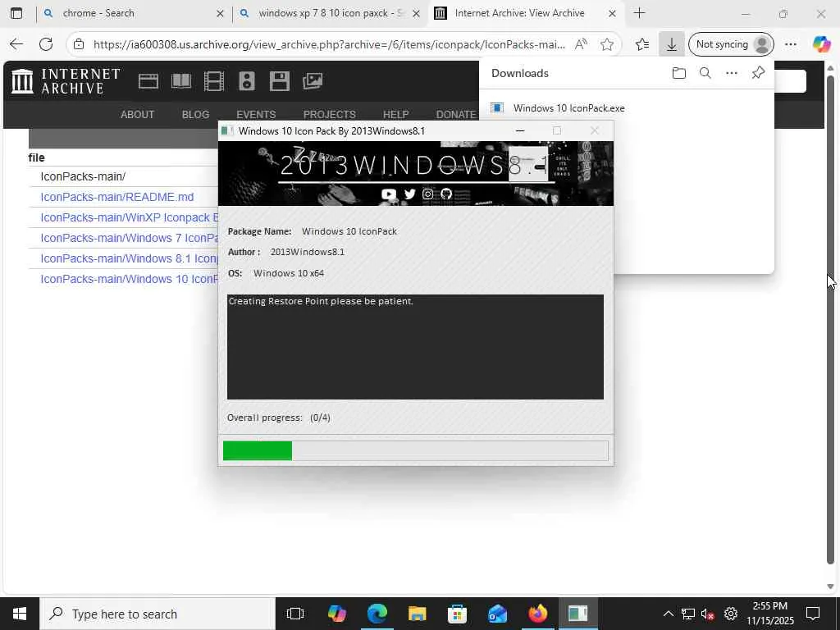Pin the Downloads panel
The width and height of the screenshot is (840, 630).
[x=758, y=73]
